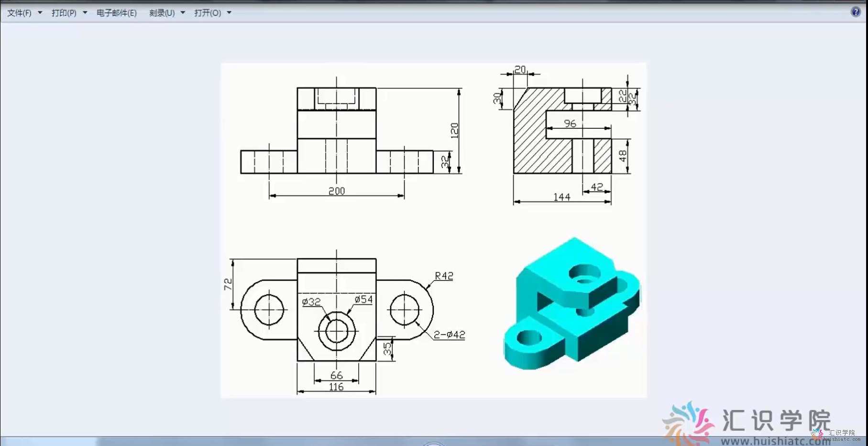The width and height of the screenshot is (868, 446).
Task: Click the blue help question mark icon
Action: (856, 12)
